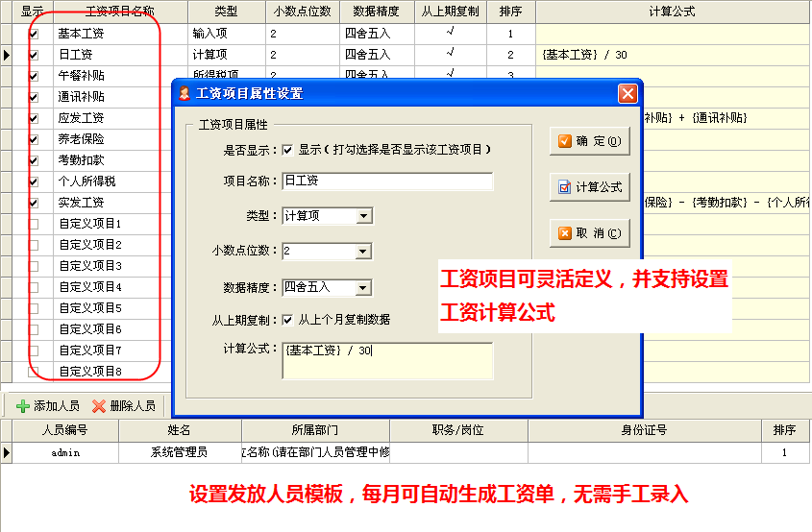Close the 工资项目属性设置 dialog
The width and height of the screenshot is (812, 532).
[627, 93]
